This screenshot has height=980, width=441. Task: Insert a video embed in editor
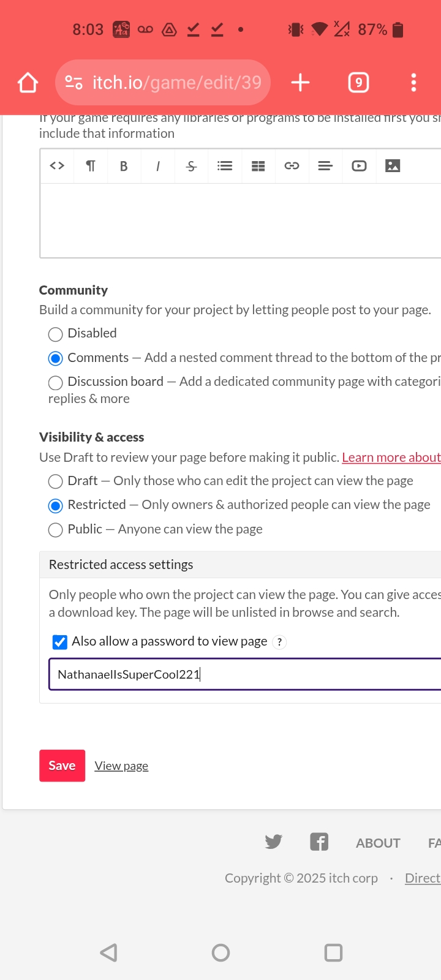[359, 166]
